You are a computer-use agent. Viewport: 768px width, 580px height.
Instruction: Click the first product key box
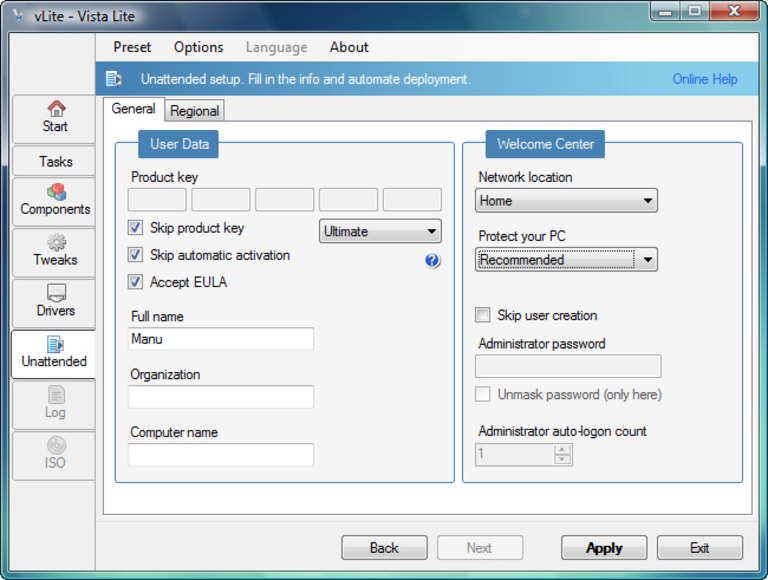coord(157,200)
